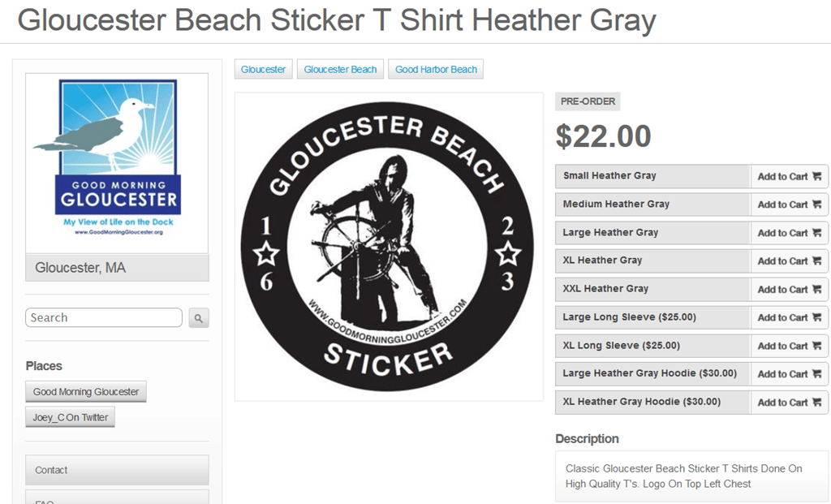The height and width of the screenshot is (504, 831).
Task: Open the Gloucester Beach tag
Action: pos(340,70)
